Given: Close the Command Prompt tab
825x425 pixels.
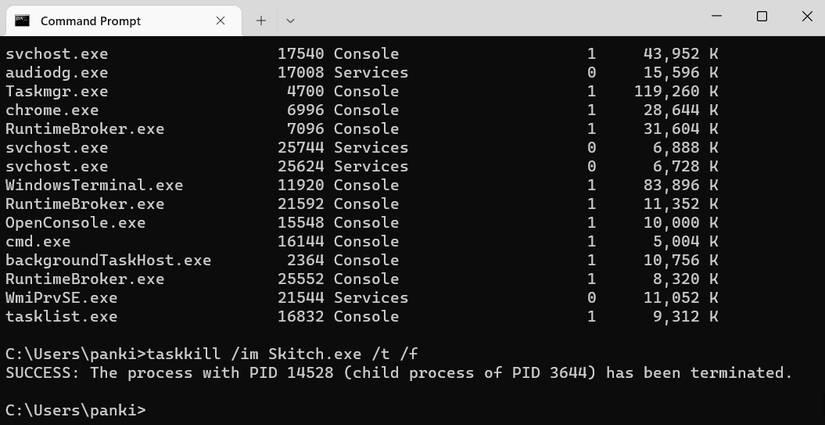Looking at the screenshot, I should click(x=219, y=20).
